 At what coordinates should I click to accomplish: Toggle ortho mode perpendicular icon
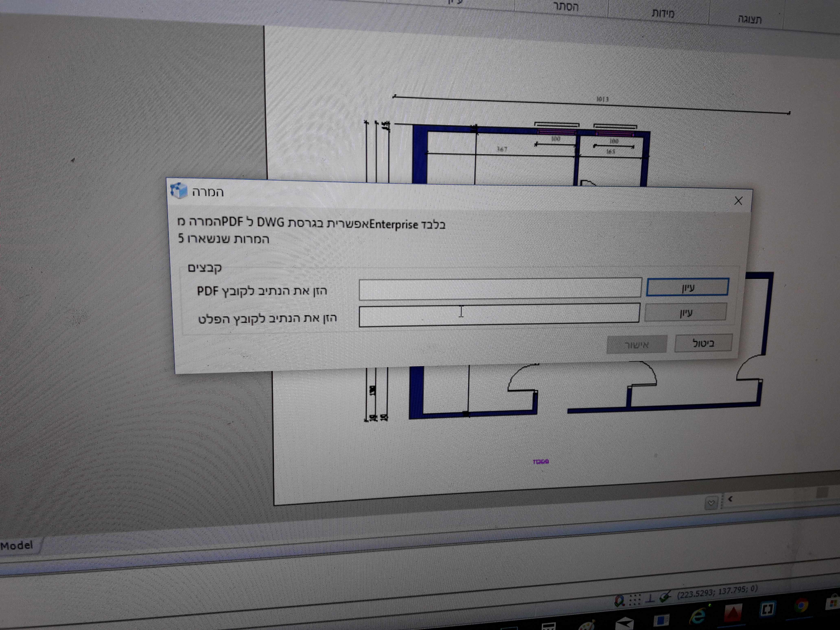point(650,598)
